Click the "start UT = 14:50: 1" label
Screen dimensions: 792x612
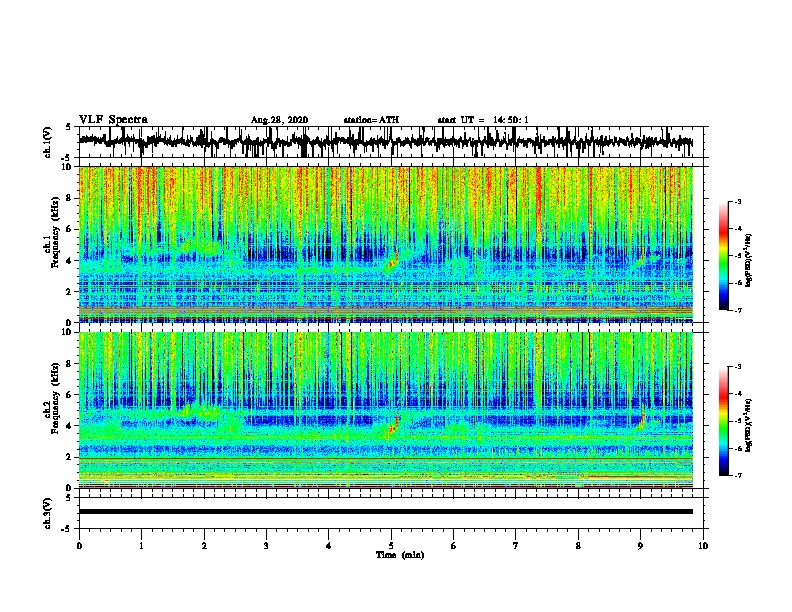click(x=483, y=120)
